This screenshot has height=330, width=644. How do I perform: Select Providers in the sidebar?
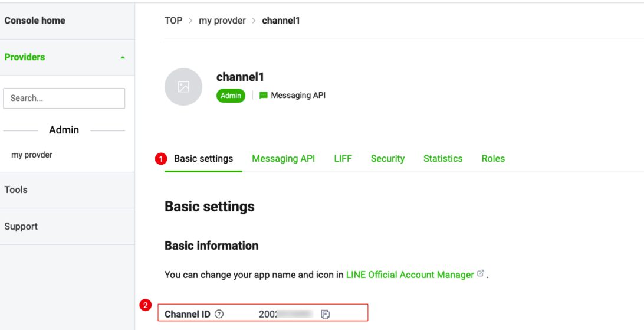click(x=25, y=57)
